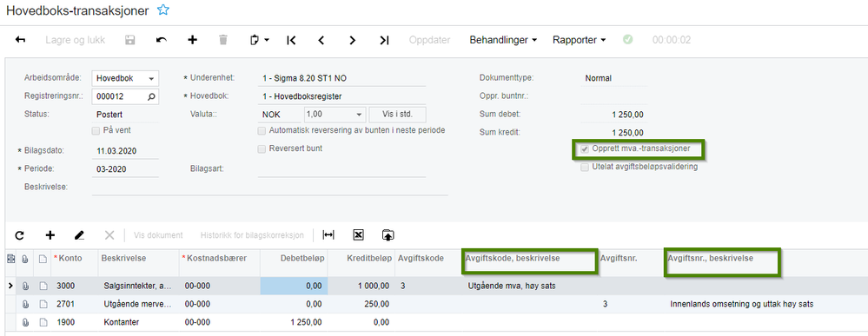Export grid to Excel
This screenshot has width=868, height=336.
tap(358, 235)
